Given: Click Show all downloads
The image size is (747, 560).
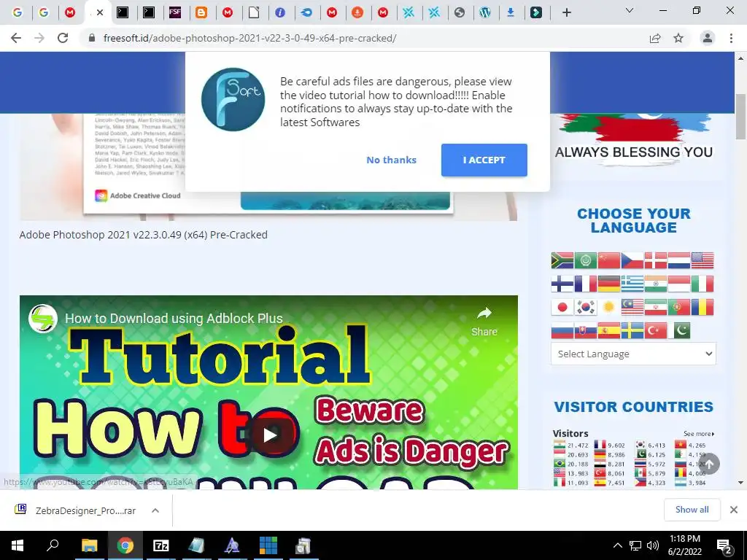Looking at the screenshot, I should coord(692,510).
